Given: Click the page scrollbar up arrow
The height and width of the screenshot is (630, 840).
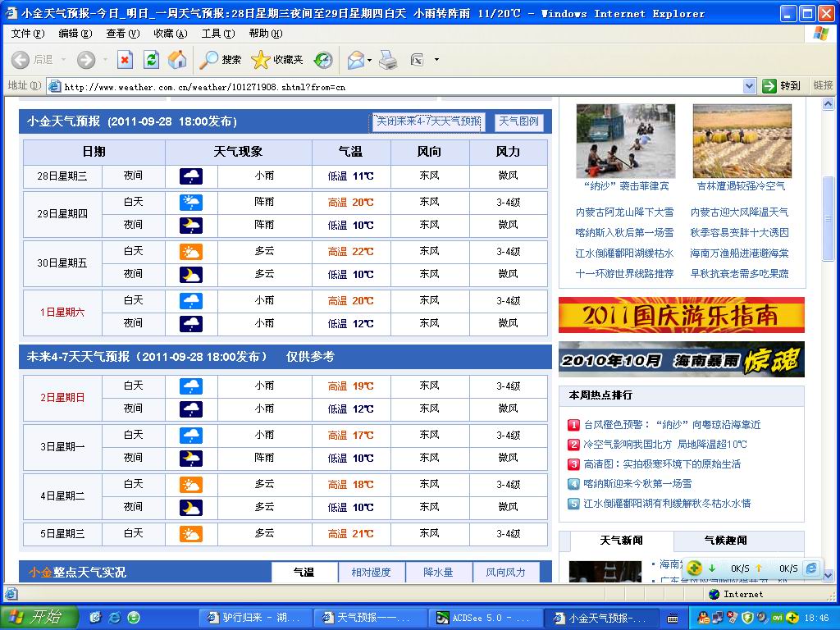Looking at the screenshot, I should [x=828, y=104].
